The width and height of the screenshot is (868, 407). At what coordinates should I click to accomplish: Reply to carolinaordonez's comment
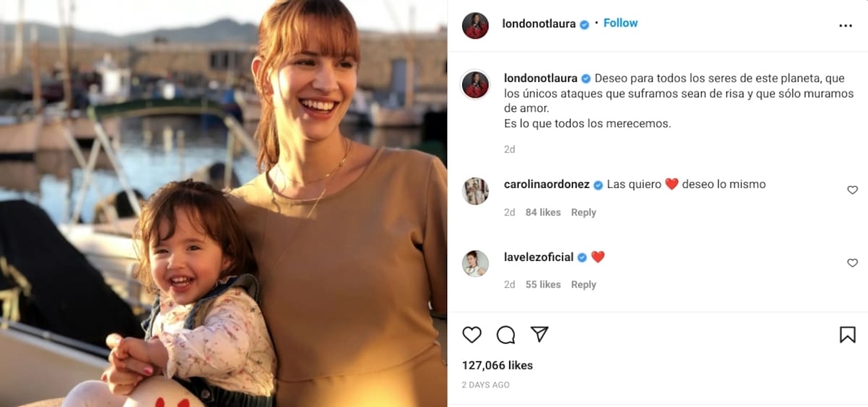pyautogui.click(x=583, y=213)
